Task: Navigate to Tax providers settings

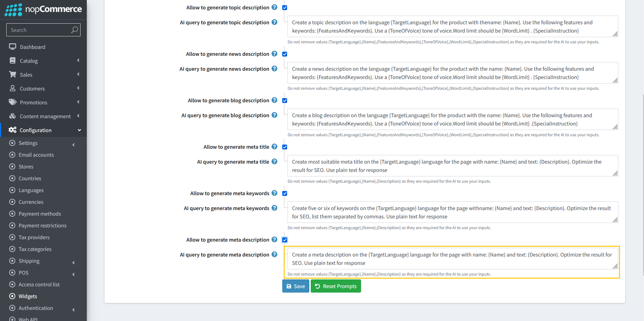Action: click(x=34, y=237)
